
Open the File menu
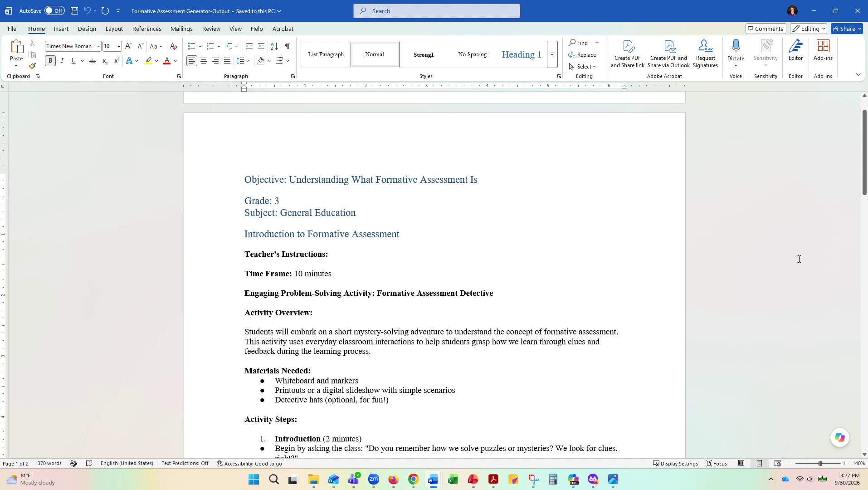tap(12, 29)
